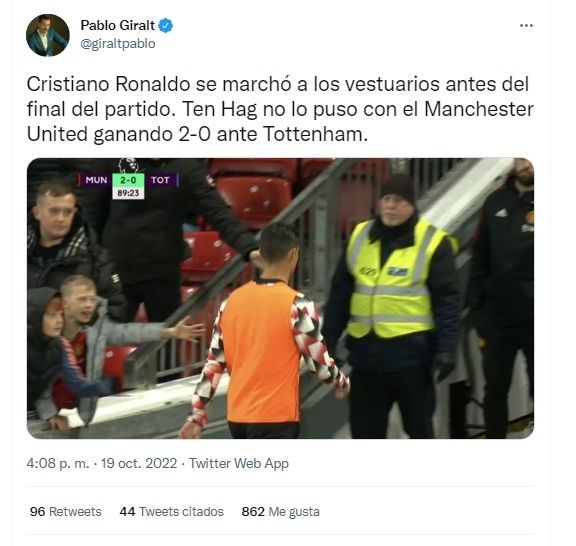Click the 89:23 match clock overlay
This screenshot has width=576, height=546.
click(x=128, y=193)
